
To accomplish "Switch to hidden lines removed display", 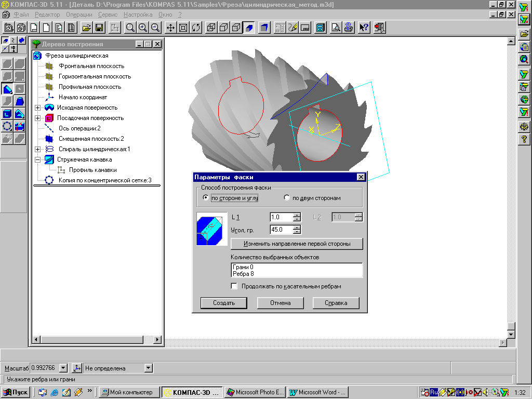I will pos(223,28).
